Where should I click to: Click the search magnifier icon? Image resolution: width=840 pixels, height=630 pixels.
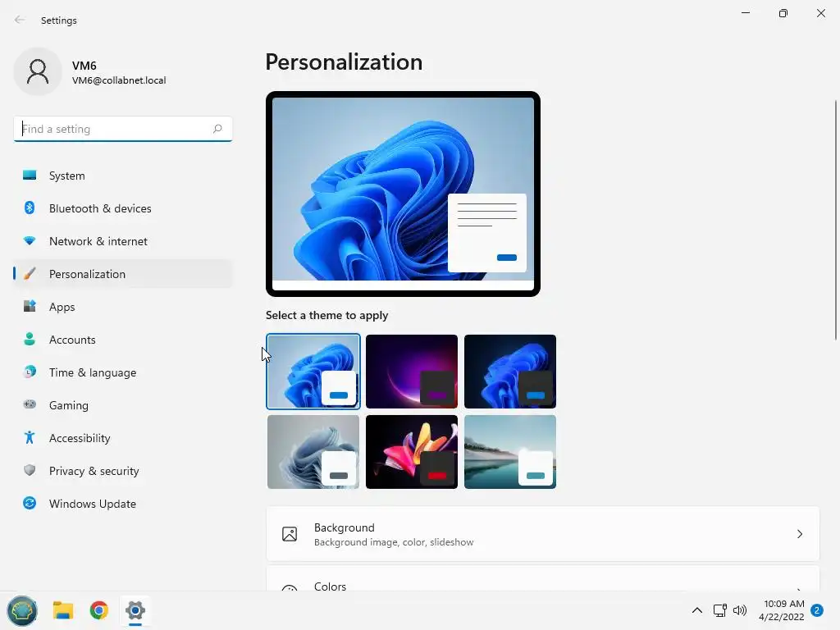pos(217,129)
